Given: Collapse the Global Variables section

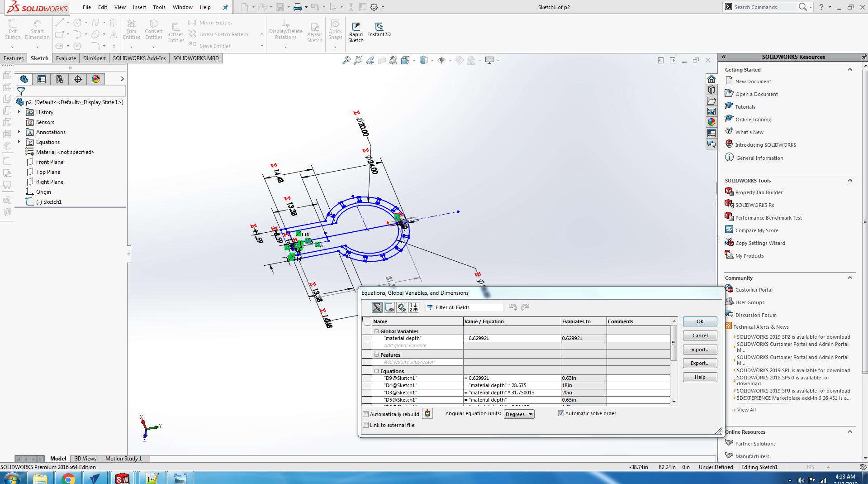Looking at the screenshot, I should [376, 331].
